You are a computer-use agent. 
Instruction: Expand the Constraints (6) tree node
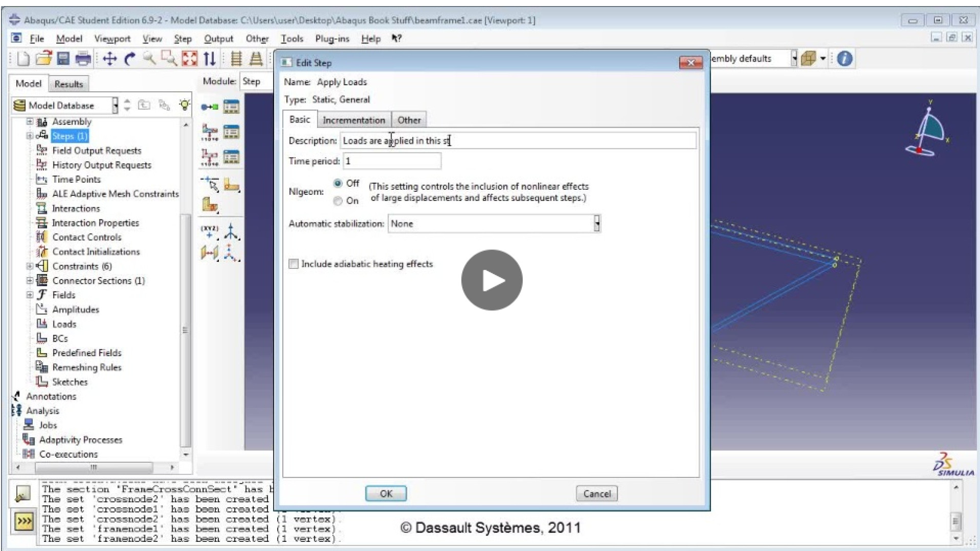30,266
